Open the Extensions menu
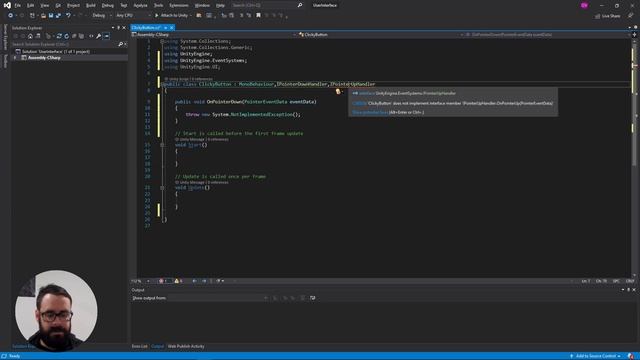 [x=179, y=5]
